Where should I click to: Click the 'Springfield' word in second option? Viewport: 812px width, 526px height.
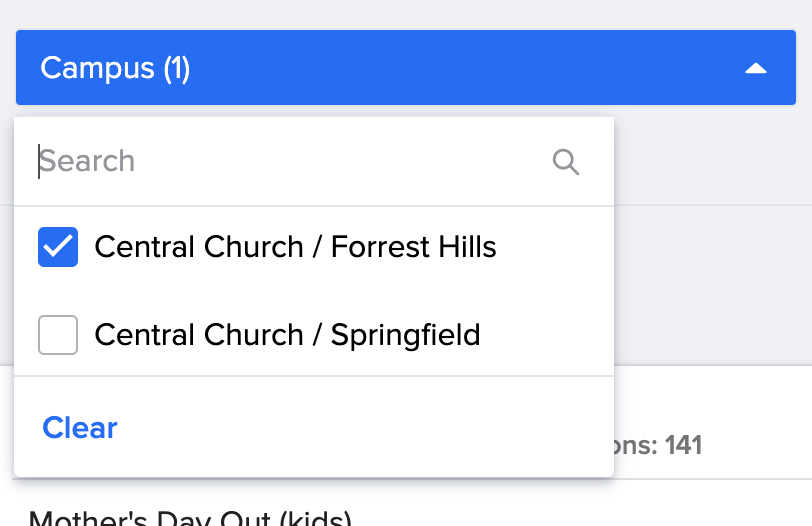pyautogui.click(x=405, y=334)
